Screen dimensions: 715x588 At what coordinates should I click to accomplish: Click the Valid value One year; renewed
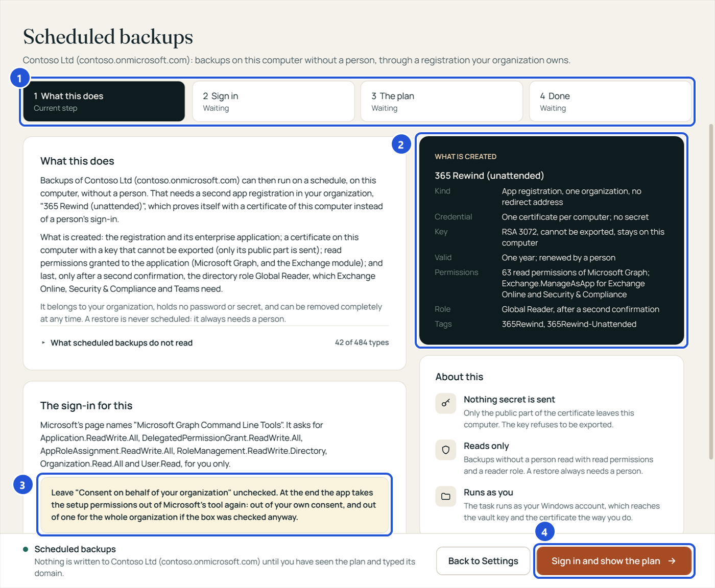click(x=558, y=258)
